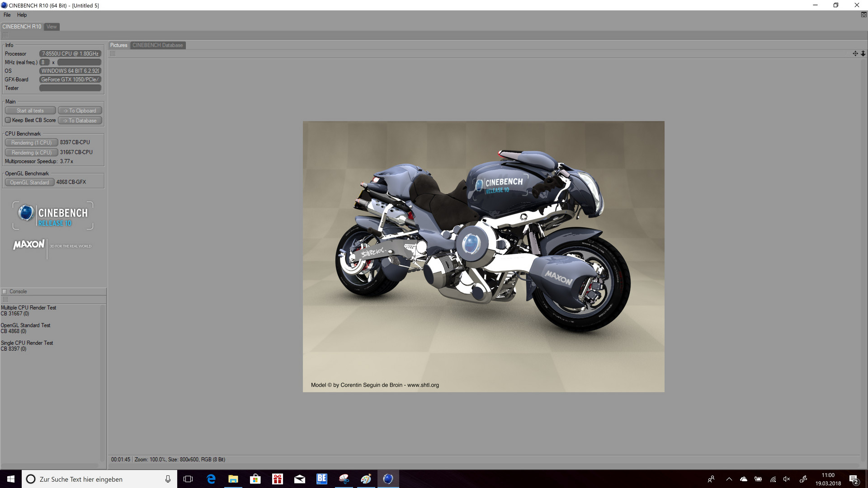Screen dimensions: 868x488
Task: Click the Tester name input field
Action: pos(70,88)
